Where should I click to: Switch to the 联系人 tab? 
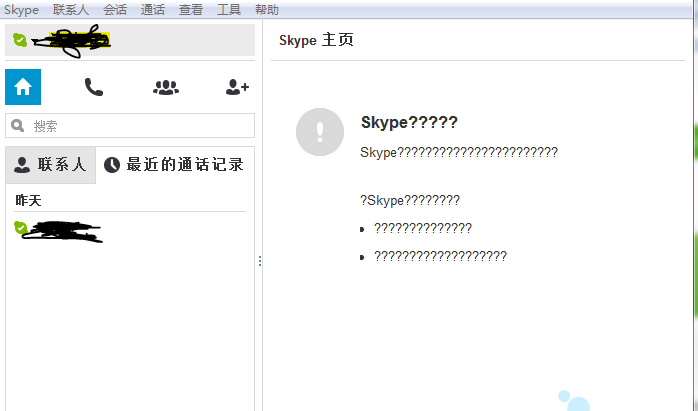coord(50,165)
